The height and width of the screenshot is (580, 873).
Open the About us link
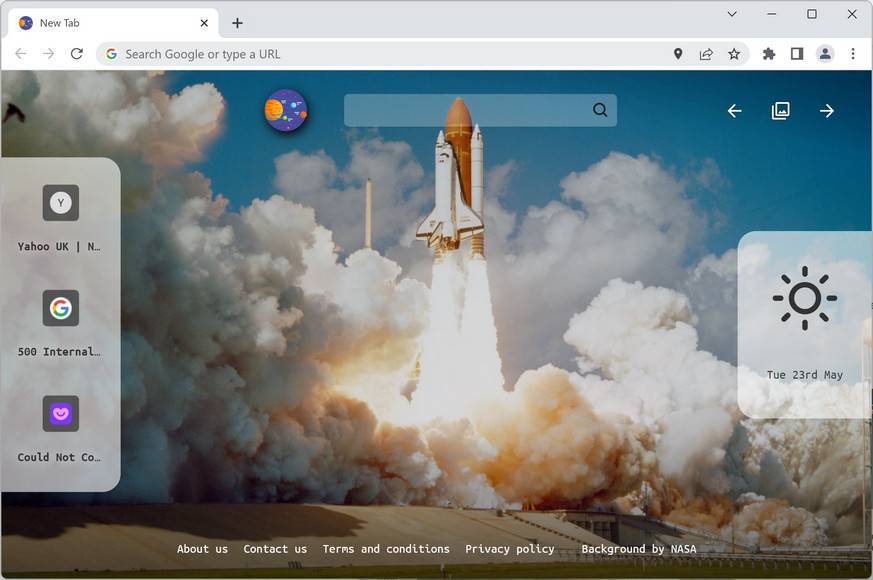[202, 548]
